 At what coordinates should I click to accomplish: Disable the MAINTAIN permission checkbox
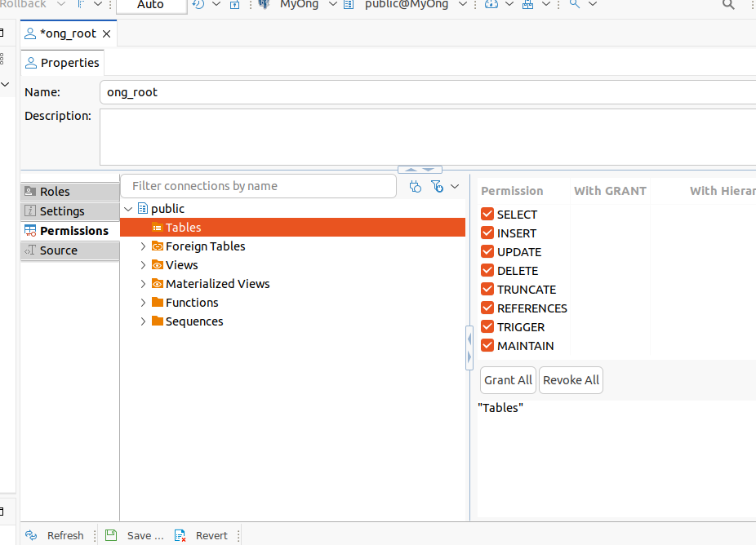click(487, 345)
